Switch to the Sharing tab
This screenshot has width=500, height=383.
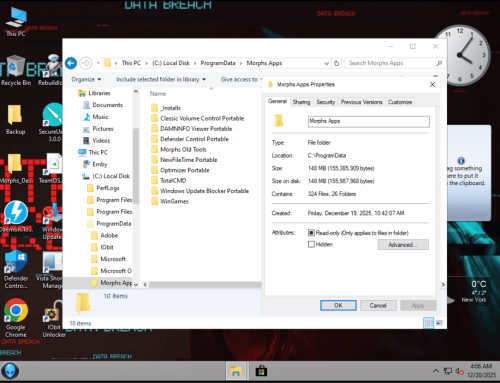coord(301,102)
